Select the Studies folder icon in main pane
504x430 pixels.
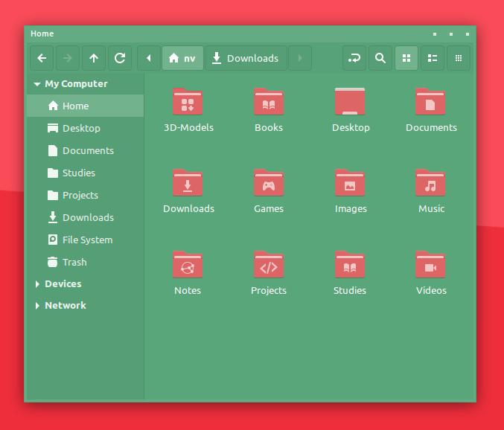point(350,264)
